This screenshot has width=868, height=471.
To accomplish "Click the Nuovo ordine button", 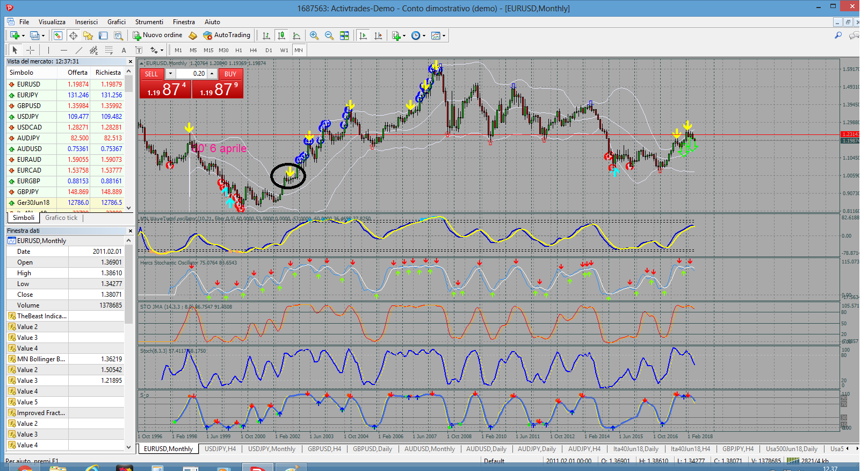I will coord(157,35).
